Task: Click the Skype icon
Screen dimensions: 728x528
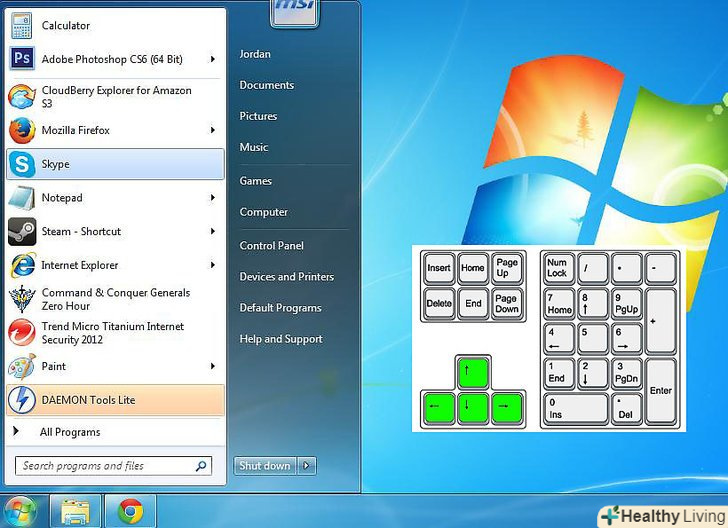Action: [21, 164]
